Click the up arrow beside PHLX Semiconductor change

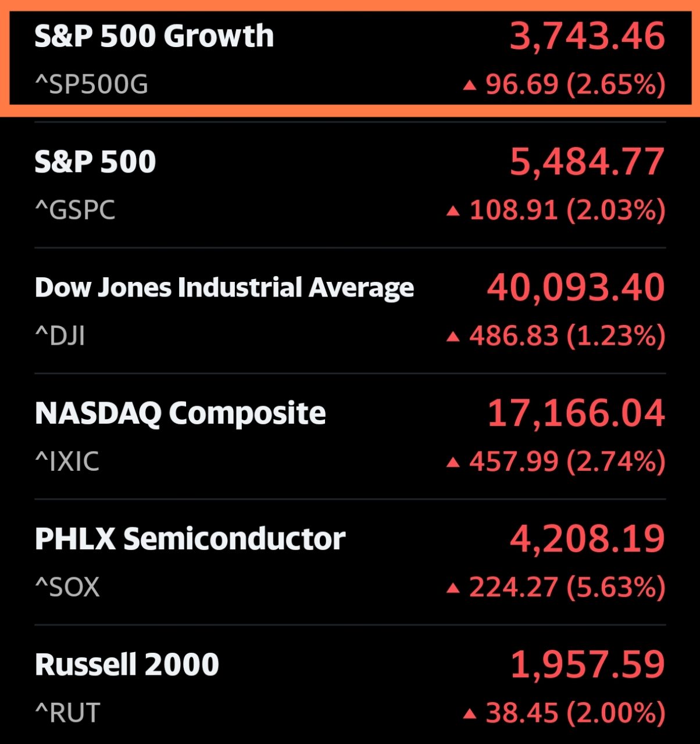(453, 588)
